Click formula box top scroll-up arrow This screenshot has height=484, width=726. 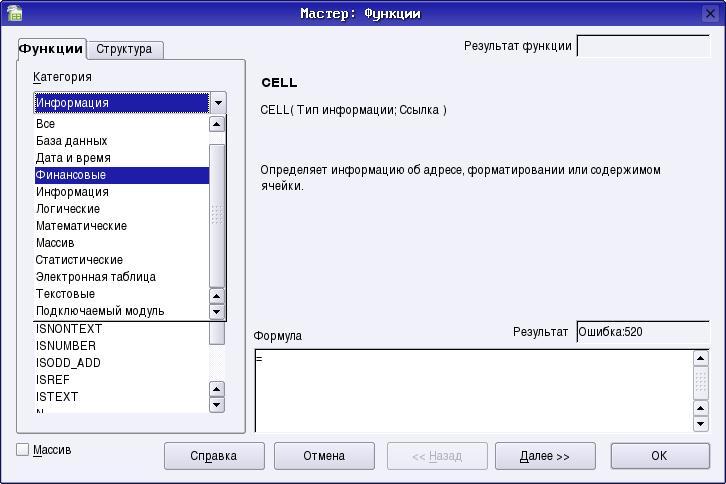click(701, 358)
